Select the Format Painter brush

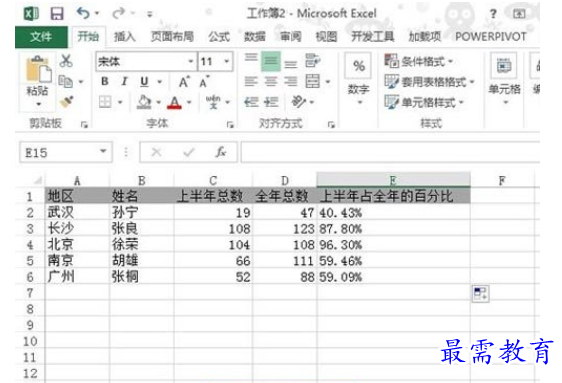point(67,102)
